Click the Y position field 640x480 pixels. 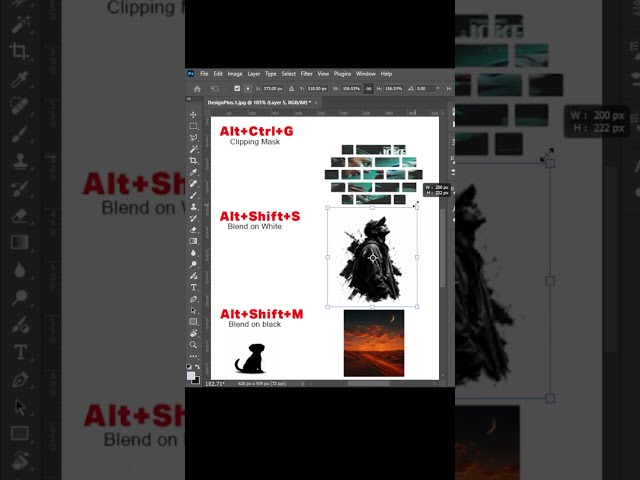pyautogui.click(x=317, y=89)
